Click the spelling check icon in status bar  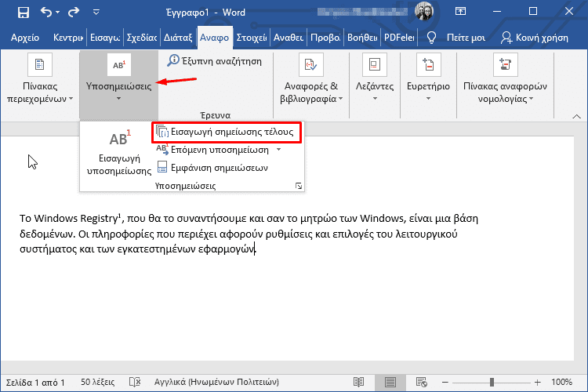[x=135, y=383]
